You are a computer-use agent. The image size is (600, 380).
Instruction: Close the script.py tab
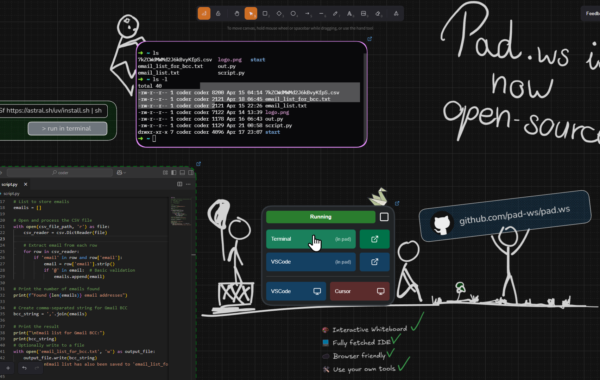tap(26, 184)
